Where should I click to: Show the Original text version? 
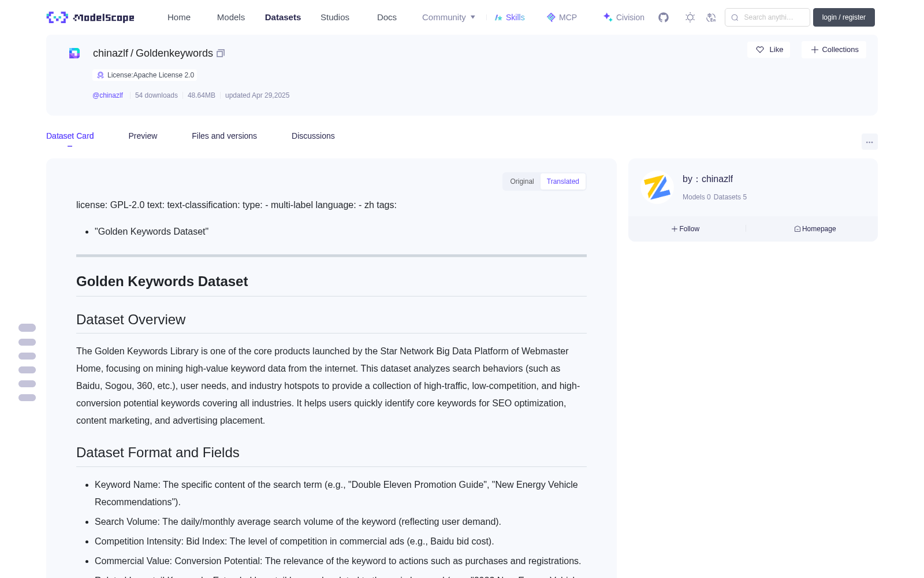522,181
